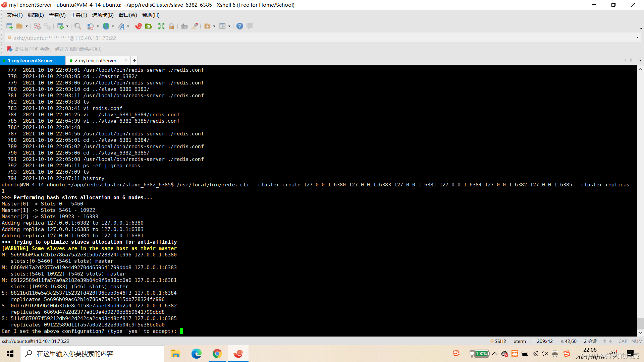
Task: Launch Xshell red swirl toolbar icon
Action: click(x=139, y=26)
